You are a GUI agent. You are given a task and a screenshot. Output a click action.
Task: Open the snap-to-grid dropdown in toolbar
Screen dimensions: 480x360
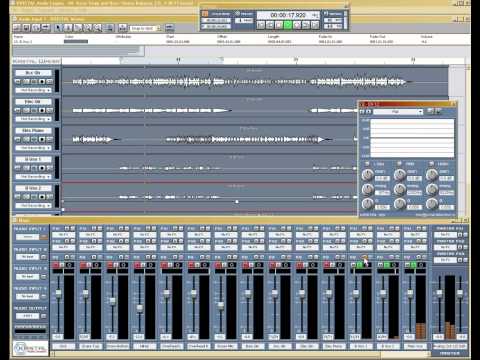click(x=145, y=28)
